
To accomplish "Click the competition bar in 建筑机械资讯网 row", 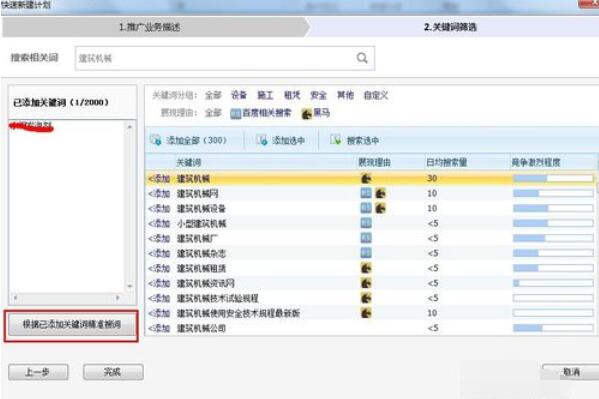I will click(553, 283).
